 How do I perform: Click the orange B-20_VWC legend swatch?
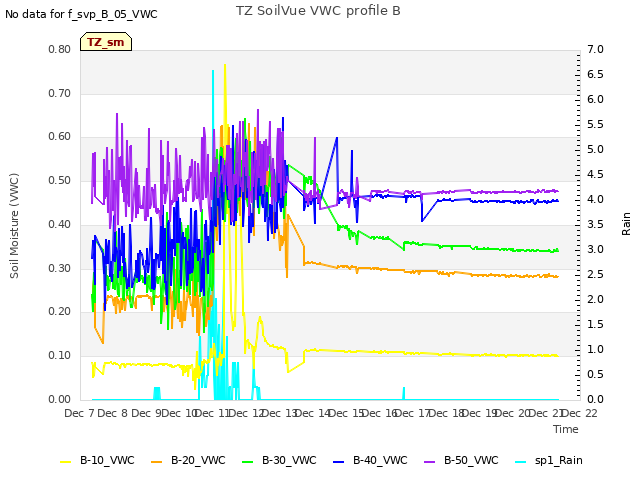tap(157, 461)
